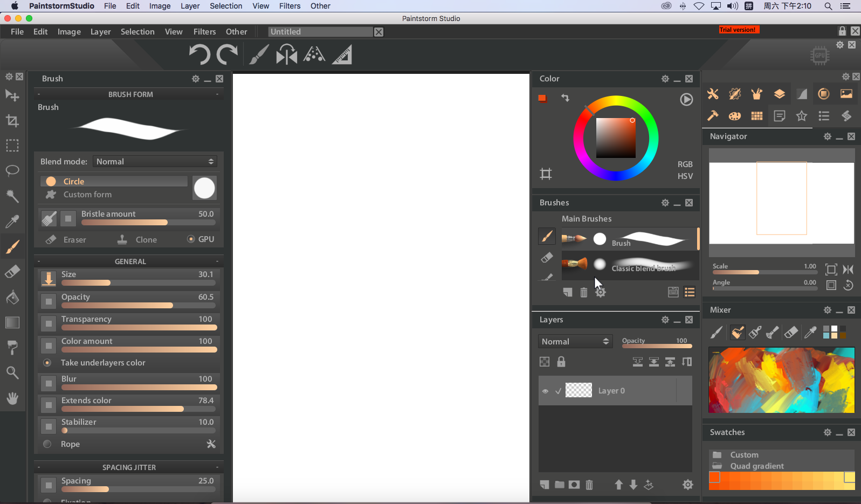Select the Crop tool in left toolbar
861x504 pixels.
point(12,121)
